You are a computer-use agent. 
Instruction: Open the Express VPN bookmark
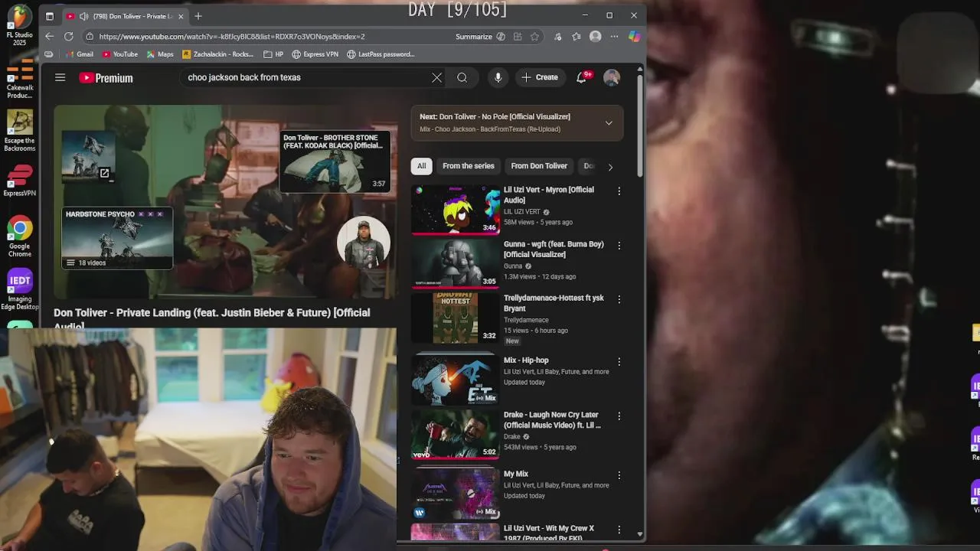pos(315,54)
